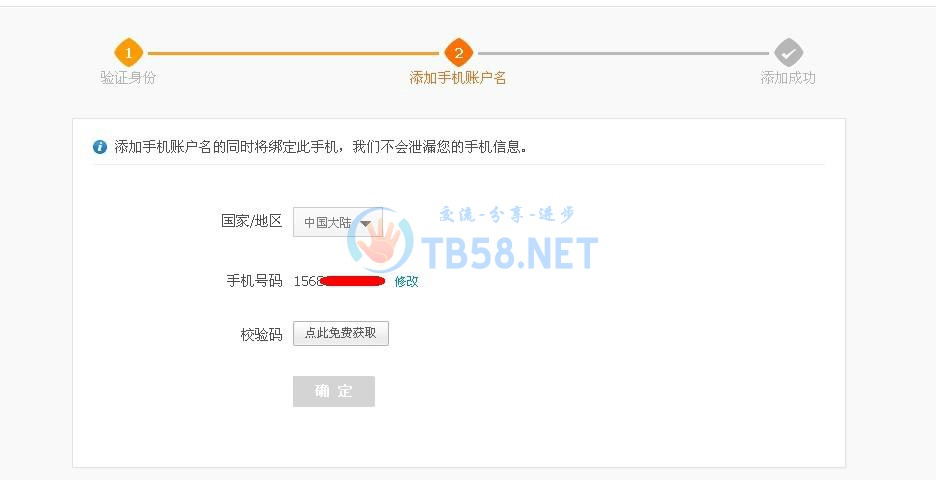Click the step 2 orange diamond icon
The width and height of the screenshot is (936, 480).
pyautogui.click(x=458, y=53)
